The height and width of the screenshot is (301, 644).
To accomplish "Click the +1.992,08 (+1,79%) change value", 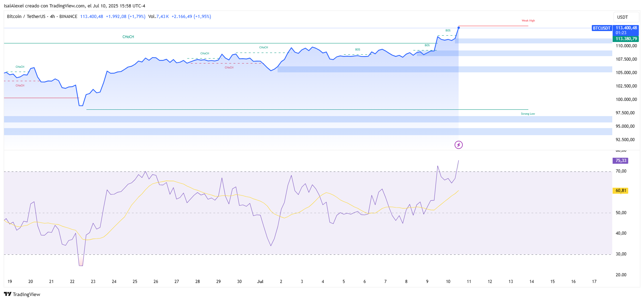I will [126, 17].
